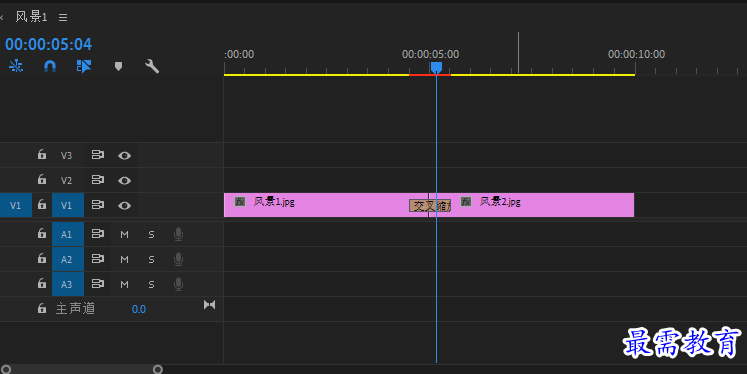The height and width of the screenshot is (374, 747).
Task: Hide track V2 output with eye icon
Action: pos(124,181)
